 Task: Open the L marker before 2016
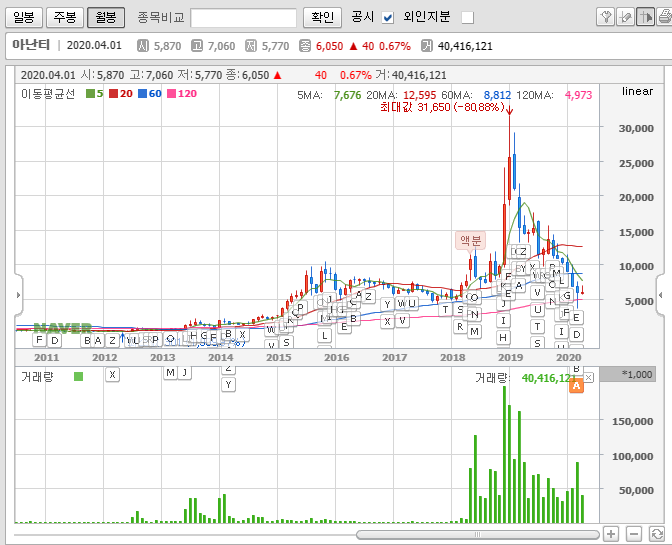pyautogui.click(x=324, y=335)
